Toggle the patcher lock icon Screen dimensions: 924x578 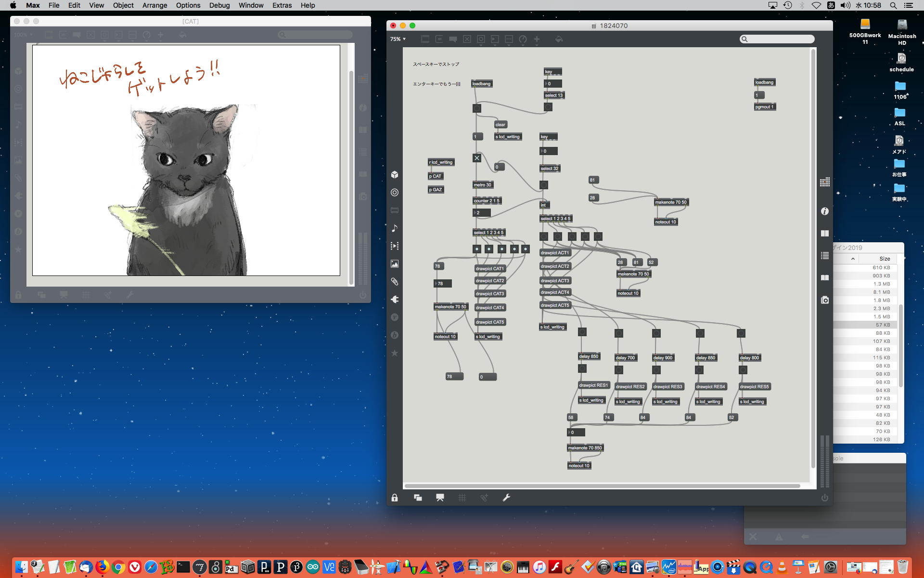(395, 498)
